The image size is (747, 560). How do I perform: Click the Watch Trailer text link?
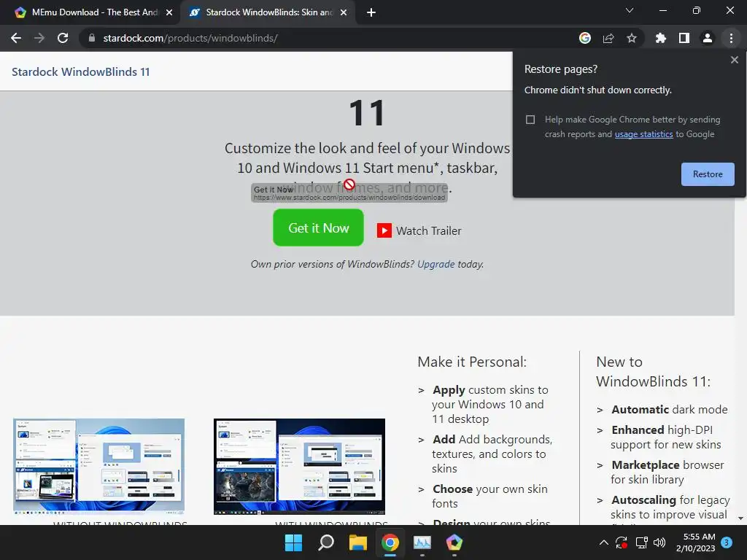428,231
